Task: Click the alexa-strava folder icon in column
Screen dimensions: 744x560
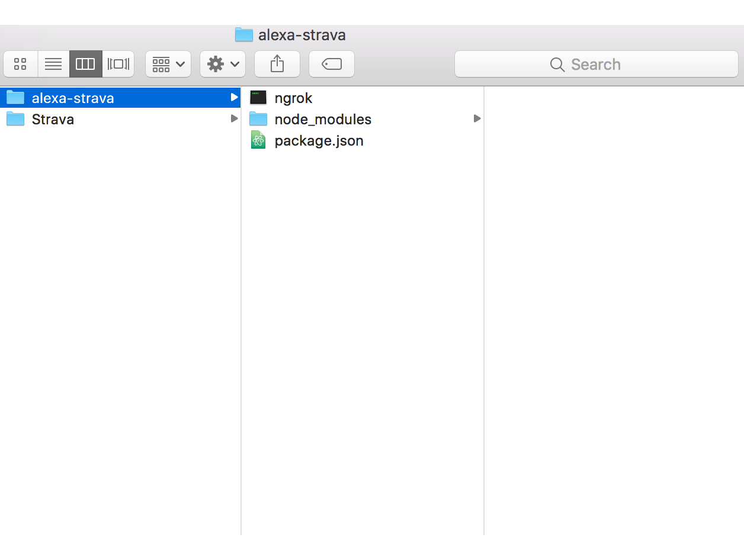Action: point(15,98)
